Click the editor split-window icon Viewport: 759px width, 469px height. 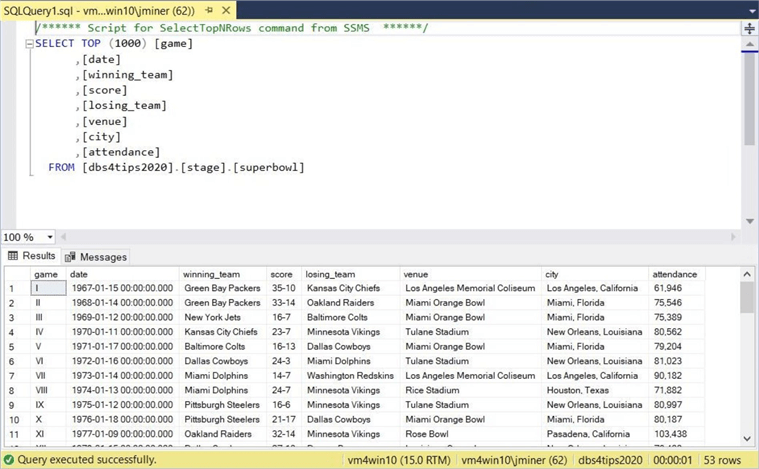(x=748, y=30)
